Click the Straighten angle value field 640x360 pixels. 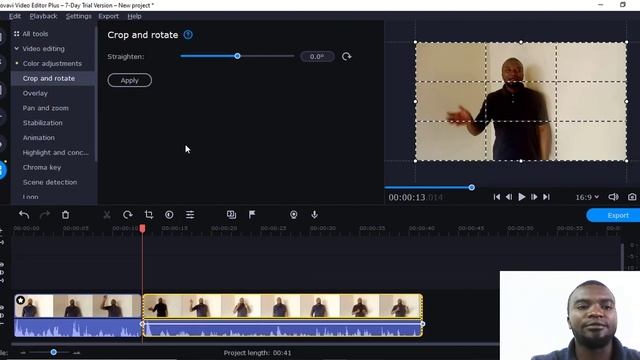(317, 57)
